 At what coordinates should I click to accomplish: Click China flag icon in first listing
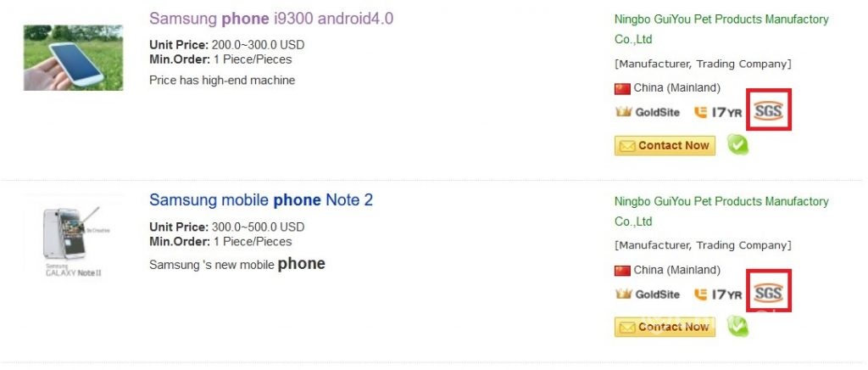(x=622, y=88)
